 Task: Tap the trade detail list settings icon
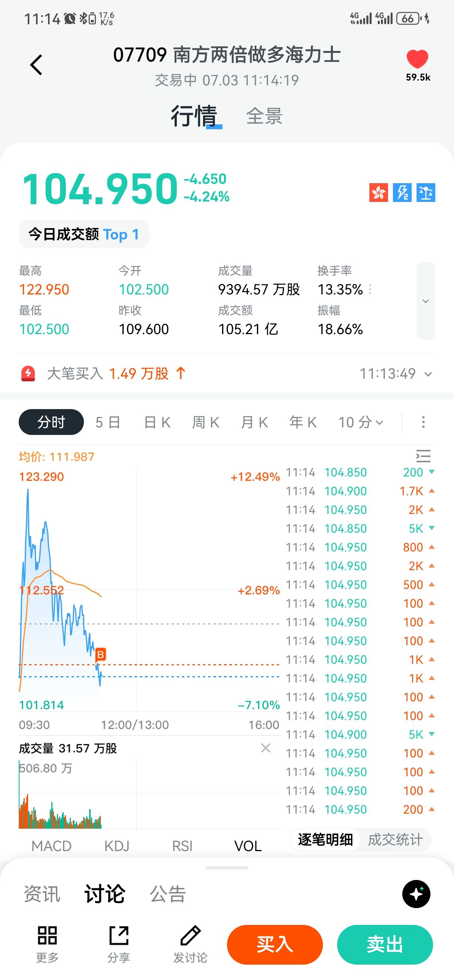click(x=423, y=456)
